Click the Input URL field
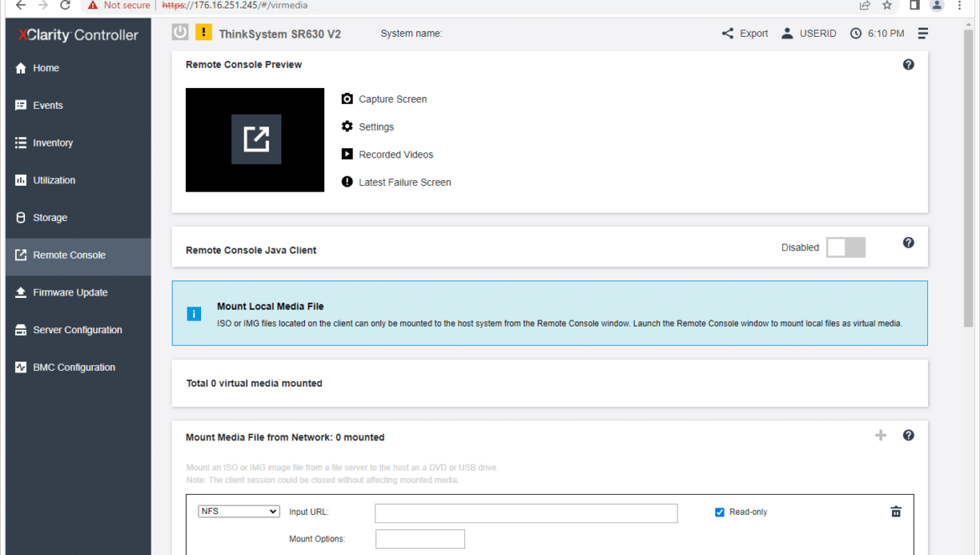The width and height of the screenshot is (980, 555). pyautogui.click(x=526, y=513)
